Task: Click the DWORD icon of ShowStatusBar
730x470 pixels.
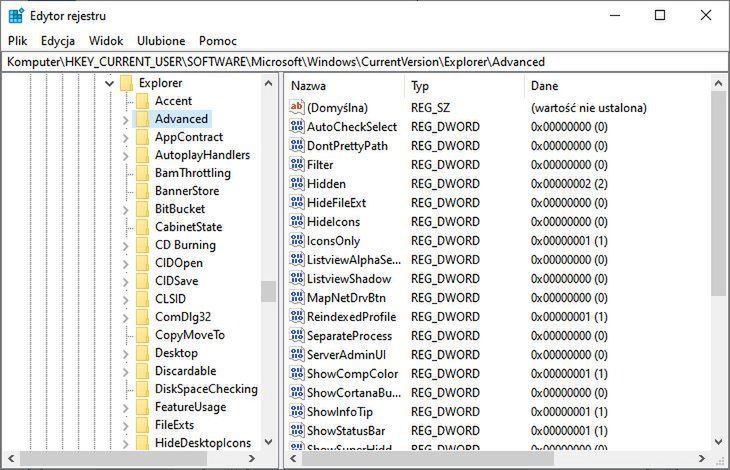Action: click(297, 430)
